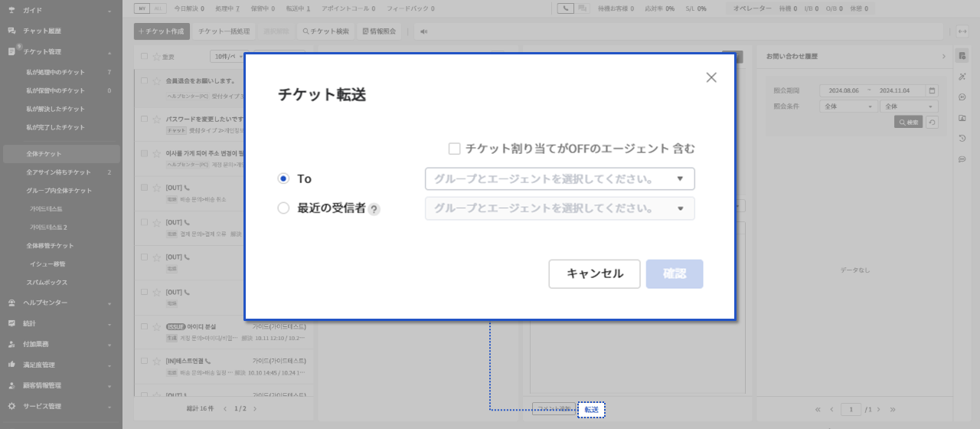Viewport: 980px width, 429px height.
Task: Close the チケット転送 dialog with X
Action: tap(711, 77)
